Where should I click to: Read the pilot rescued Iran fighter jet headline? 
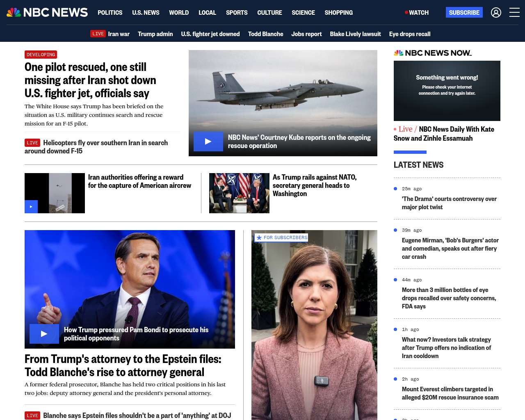click(x=90, y=80)
